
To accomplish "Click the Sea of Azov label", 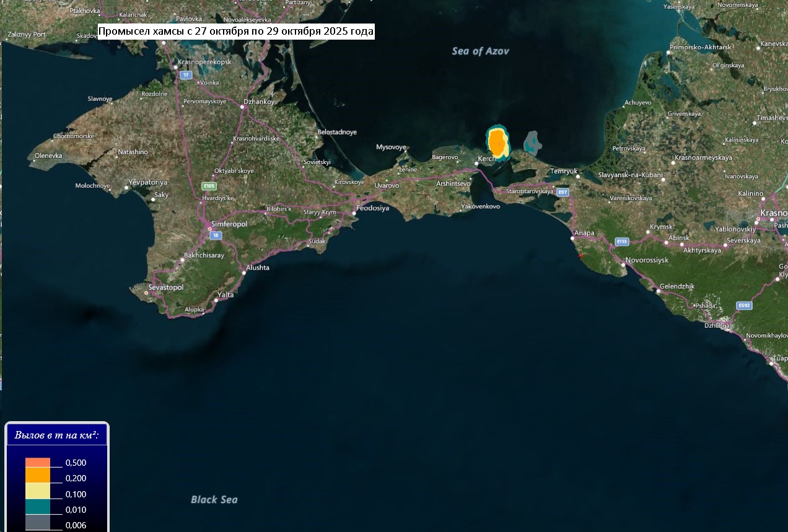I will (480, 51).
